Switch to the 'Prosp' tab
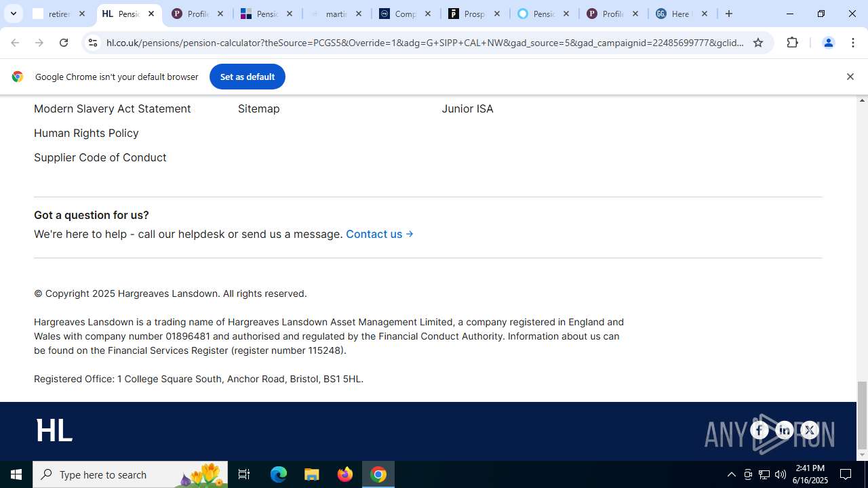The width and height of the screenshot is (868, 488). tap(475, 14)
